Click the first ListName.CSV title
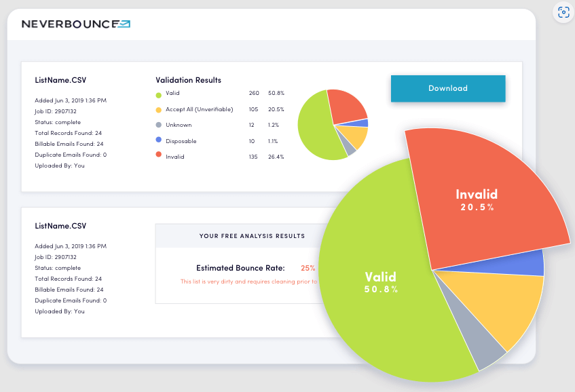Viewport: 575px width, 392px height. coord(60,80)
